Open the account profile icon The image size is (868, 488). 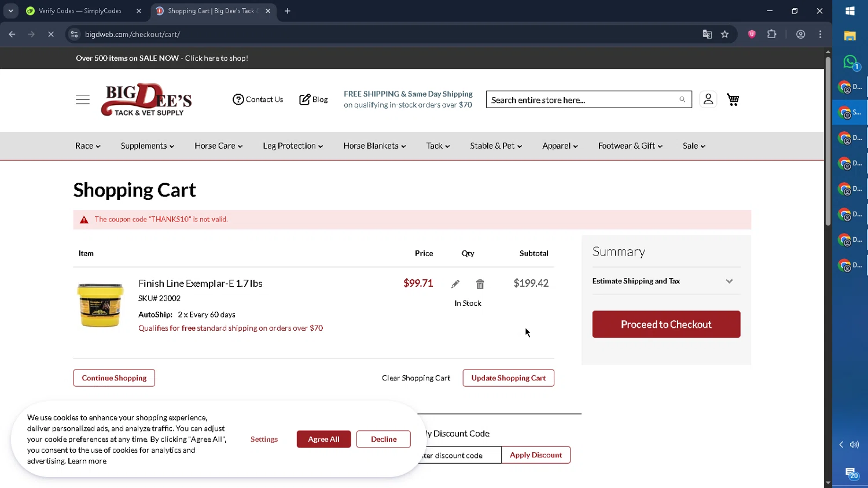(708, 99)
